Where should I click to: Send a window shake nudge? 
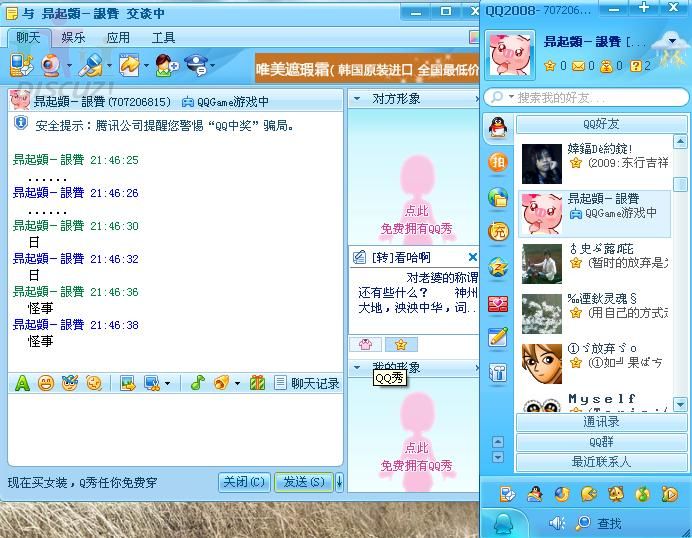point(94,383)
